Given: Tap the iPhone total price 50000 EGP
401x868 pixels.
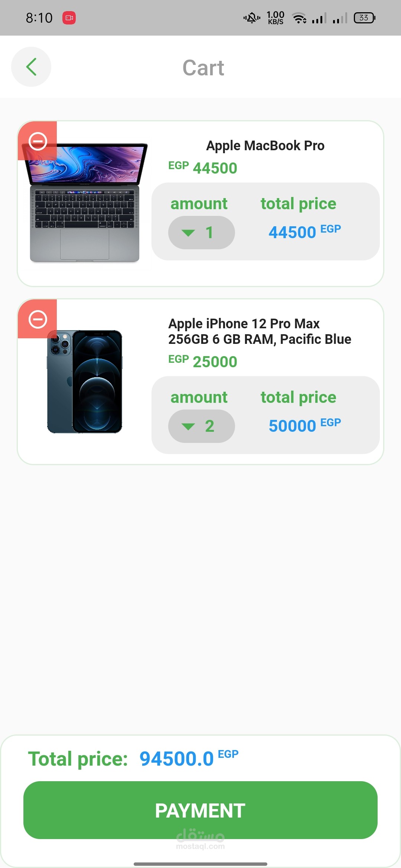Looking at the screenshot, I should (304, 425).
